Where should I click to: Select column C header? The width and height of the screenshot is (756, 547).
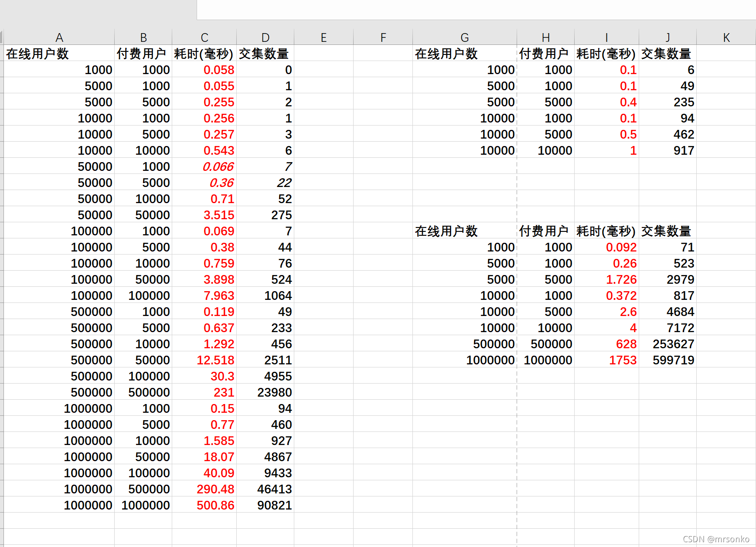click(204, 37)
